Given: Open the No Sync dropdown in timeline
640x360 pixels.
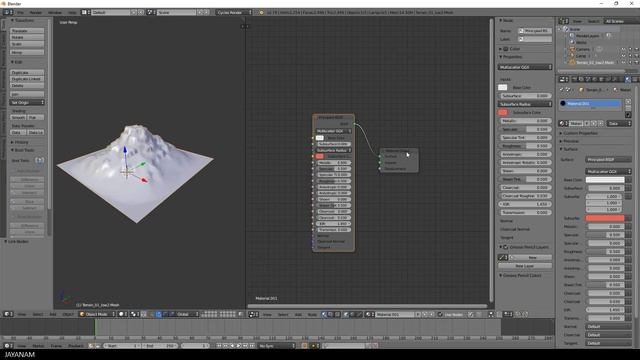Looking at the screenshot, I should [277, 346].
